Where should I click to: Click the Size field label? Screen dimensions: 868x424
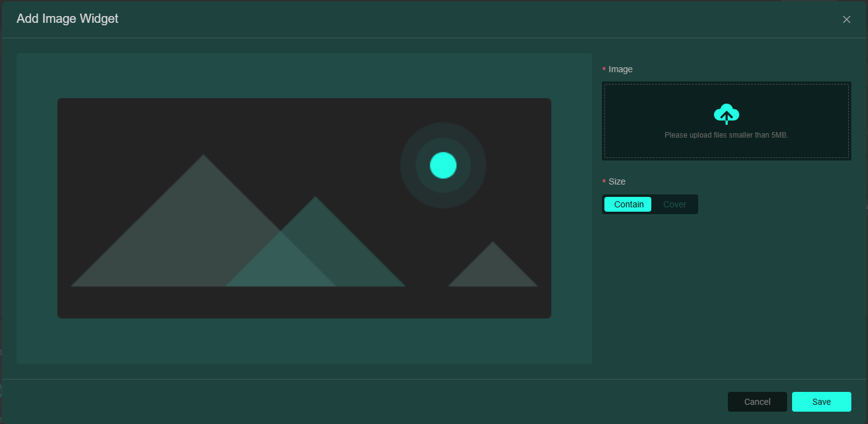point(617,181)
